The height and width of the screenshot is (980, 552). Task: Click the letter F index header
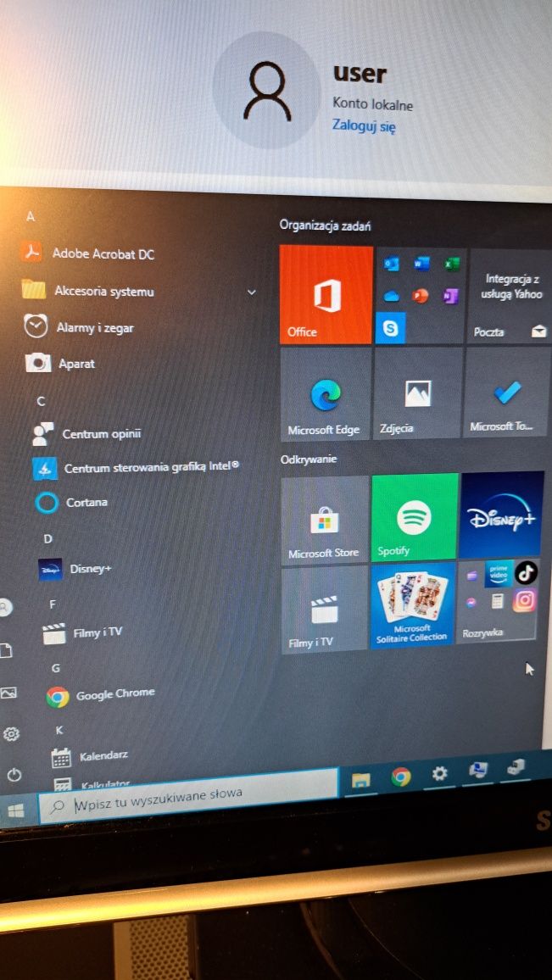click(53, 604)
